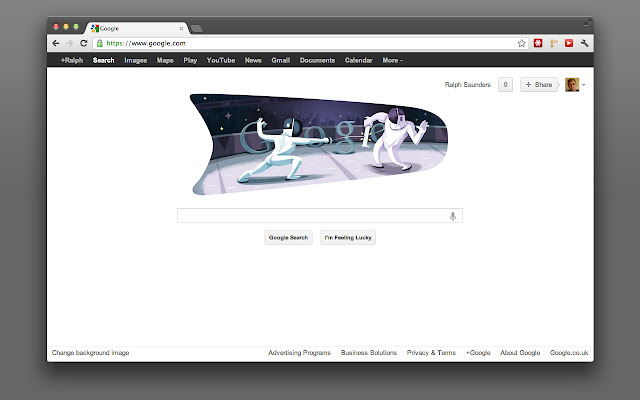Open the red play-button extension icon
The image size is (640, 400).
pos(569,43)
